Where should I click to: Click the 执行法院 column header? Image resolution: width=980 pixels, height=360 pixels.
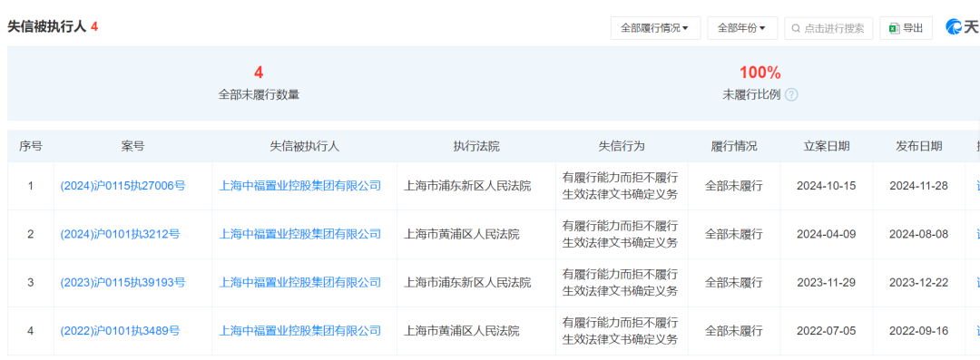476,146
